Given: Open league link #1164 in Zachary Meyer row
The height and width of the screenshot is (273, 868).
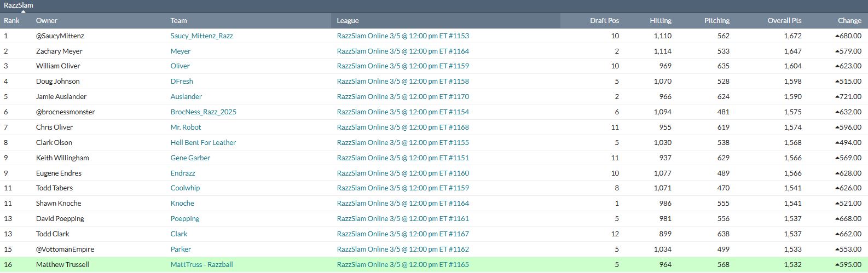Looking at the screenshot, I should [403, 51].
